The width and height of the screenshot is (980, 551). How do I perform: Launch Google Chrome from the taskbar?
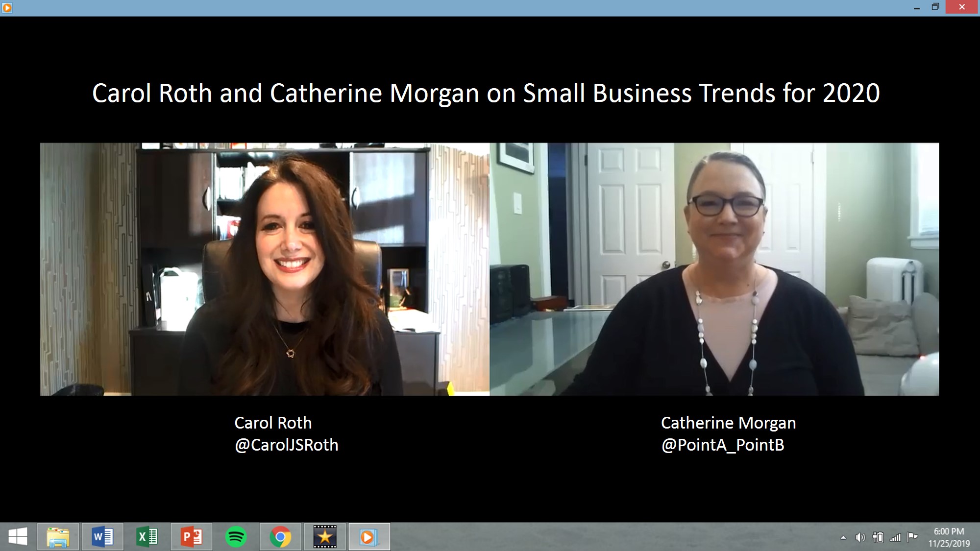point(280,537)
